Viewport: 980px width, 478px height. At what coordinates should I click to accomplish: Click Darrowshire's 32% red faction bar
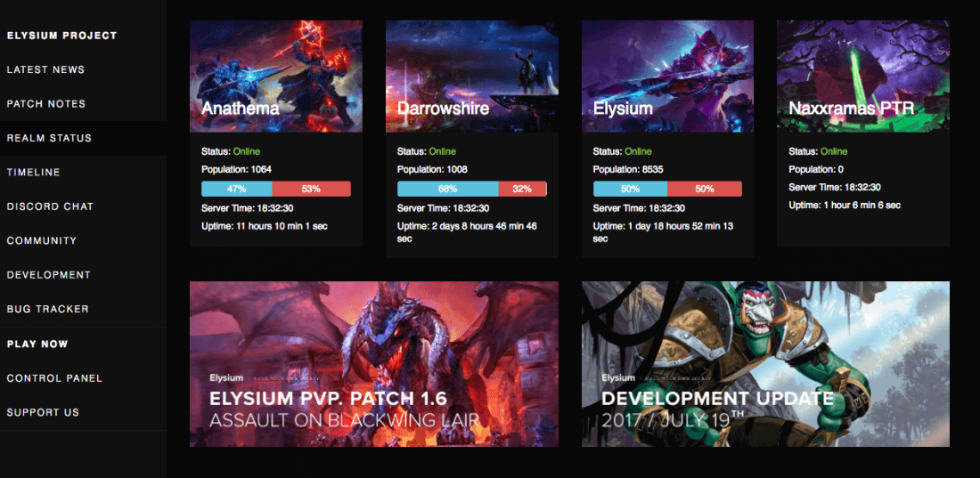click(522, 189)
